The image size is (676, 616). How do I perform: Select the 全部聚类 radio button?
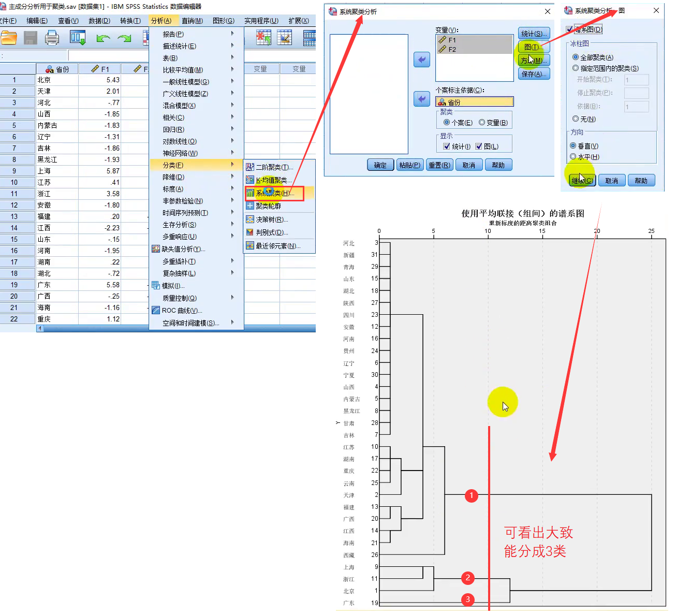(x=576, y=57)
